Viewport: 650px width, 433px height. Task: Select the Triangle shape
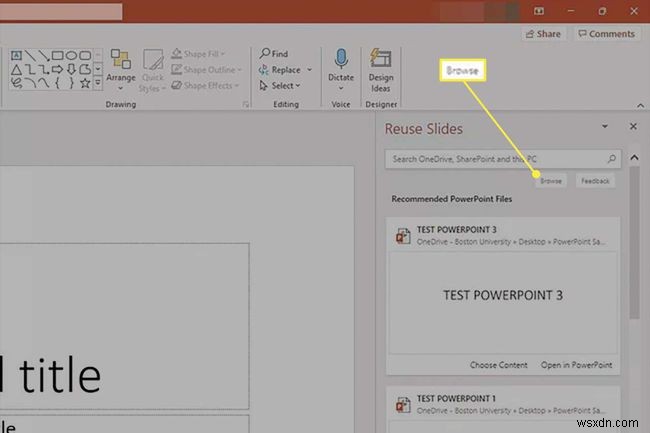coord(16,69)
